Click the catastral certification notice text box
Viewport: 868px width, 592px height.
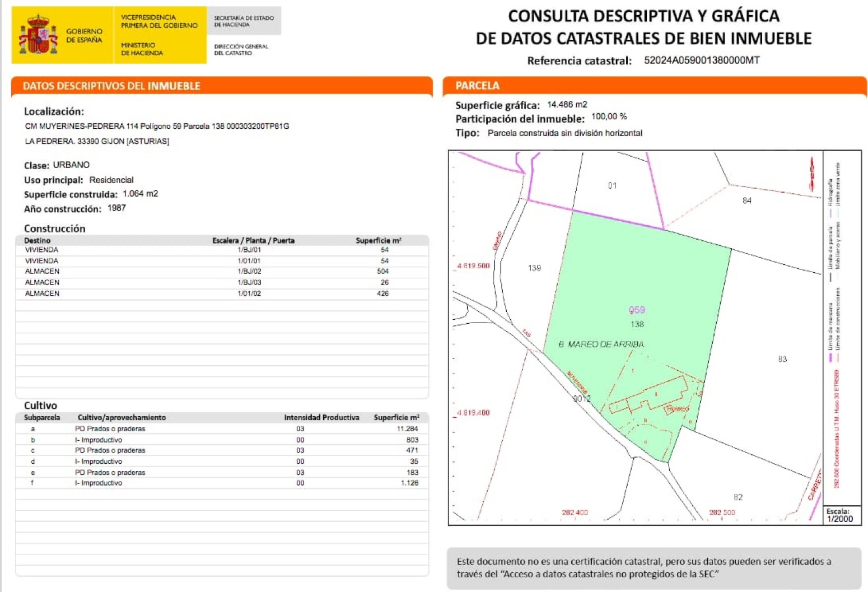coord(654,568)
